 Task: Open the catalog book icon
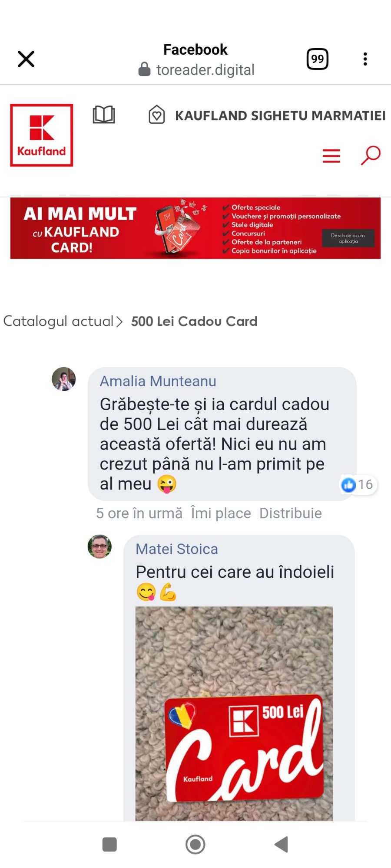click(104, 115)
